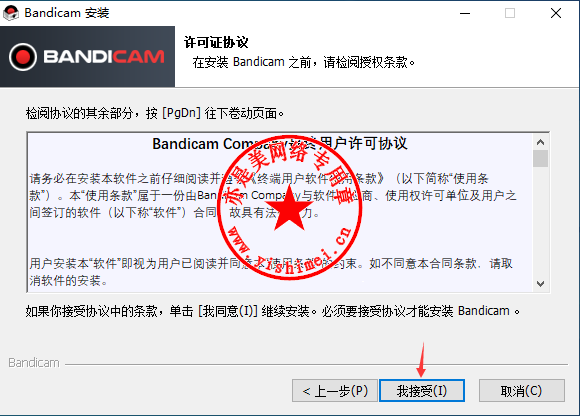Click the empty scrollbar track below the thumb
This screenshot has width=580, height=416.
pyautogui.click(x=540, y=222)
